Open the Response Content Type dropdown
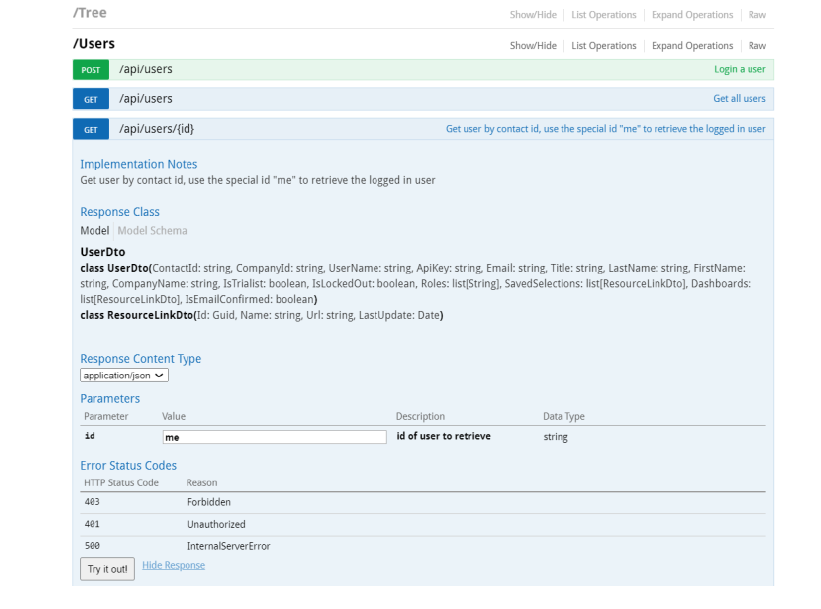 [125, 376]
